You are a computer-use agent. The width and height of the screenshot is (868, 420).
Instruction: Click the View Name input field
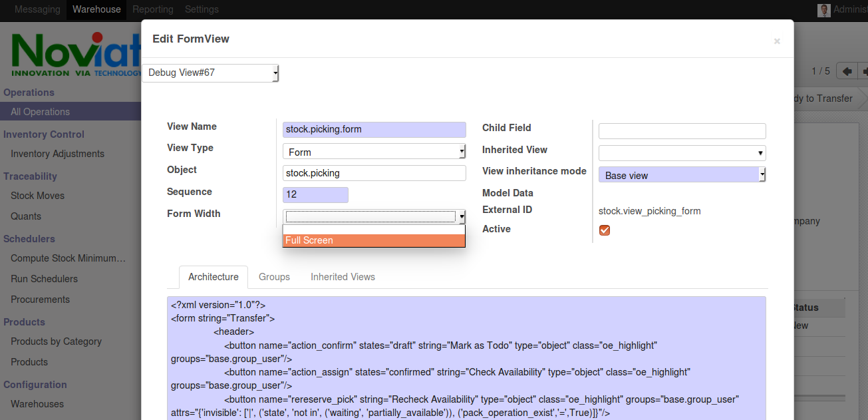(x=374, y=129)
